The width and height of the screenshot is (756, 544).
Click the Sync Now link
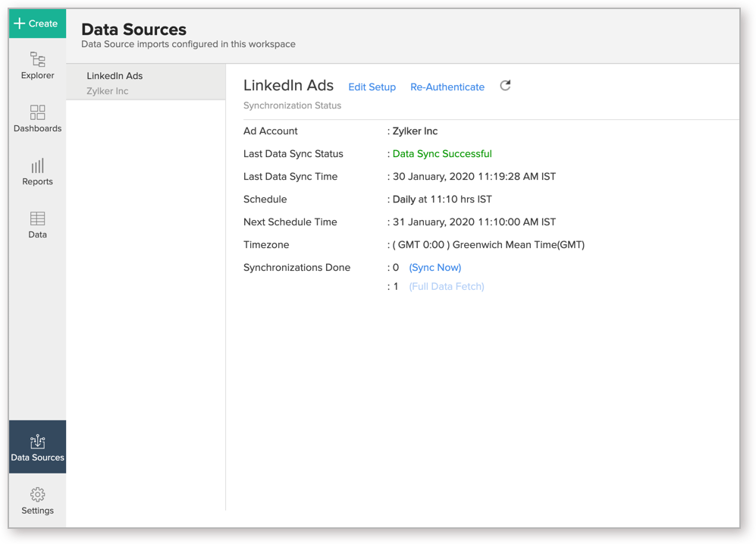pos(435,268)
